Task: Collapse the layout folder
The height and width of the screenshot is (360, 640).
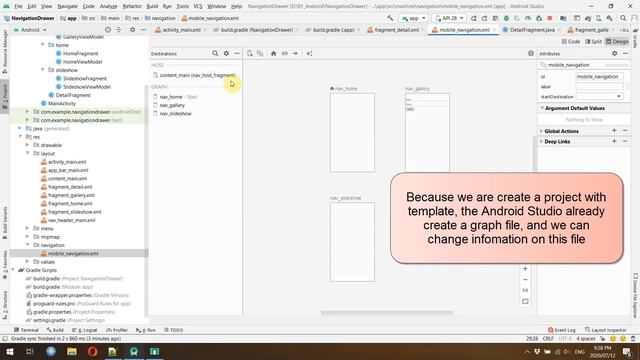Action: (x=28, y=153)
